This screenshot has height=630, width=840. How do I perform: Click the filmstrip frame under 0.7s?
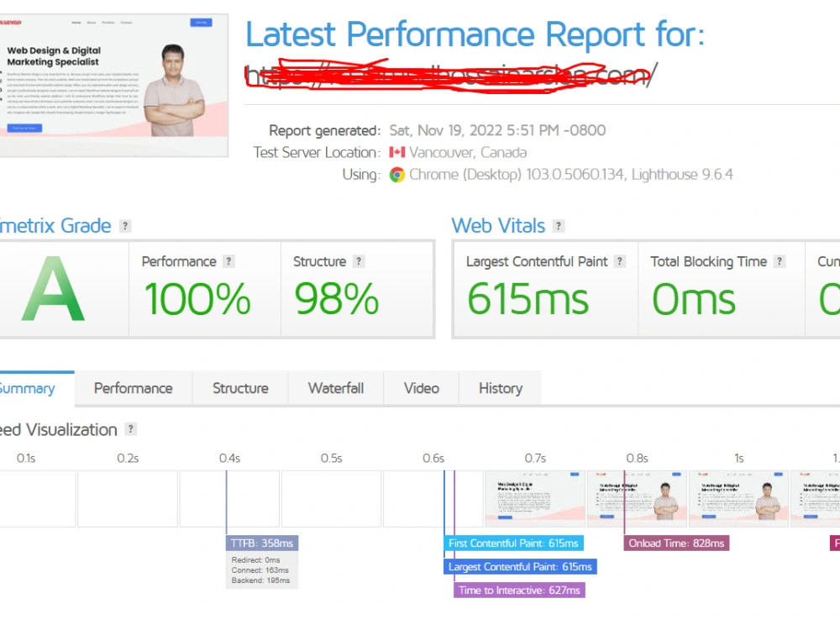(x=534, y=499)
